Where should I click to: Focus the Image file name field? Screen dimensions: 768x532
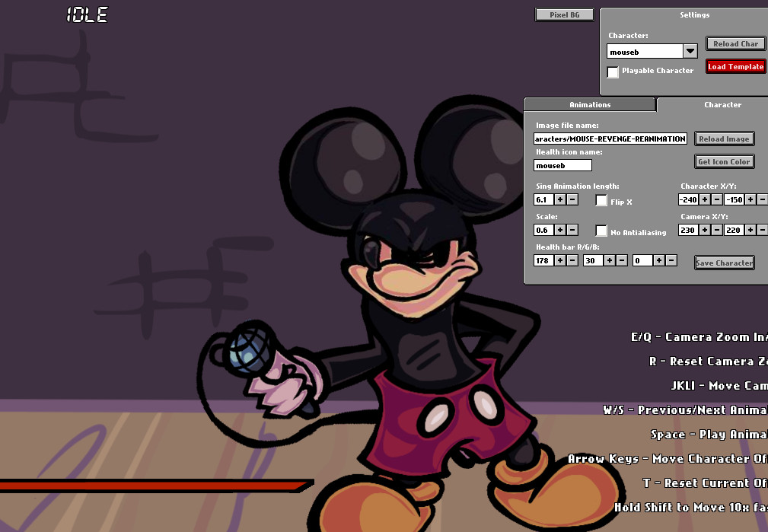pyautogui.click(x=610, y=139)
